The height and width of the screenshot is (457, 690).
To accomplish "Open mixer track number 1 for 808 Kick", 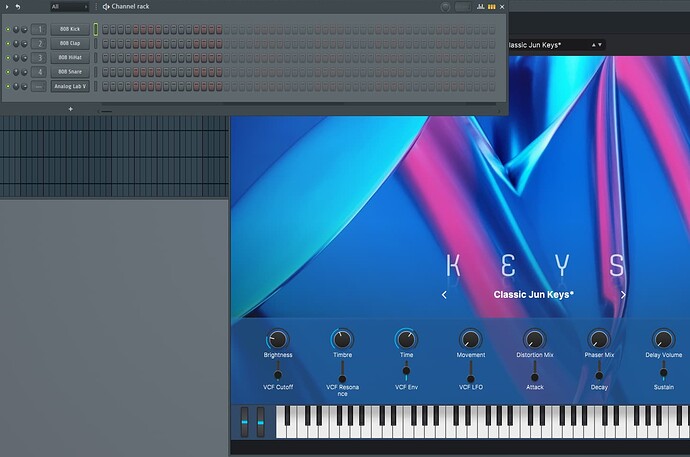I will pos(39,29).
